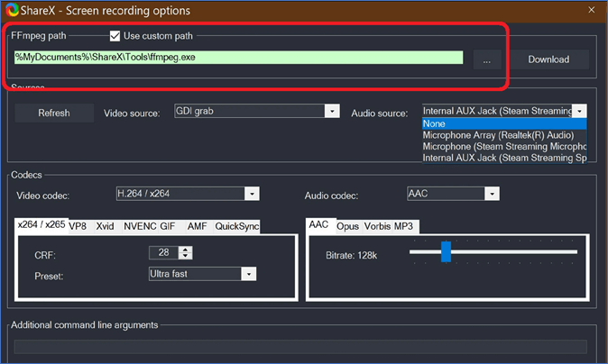Switch to the NVENC tab
Viewport: 608px width, 364px height.
pos(140,226)
